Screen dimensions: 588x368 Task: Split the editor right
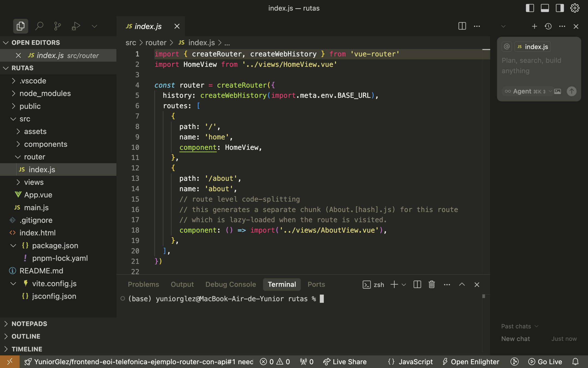tap(462, 26)
